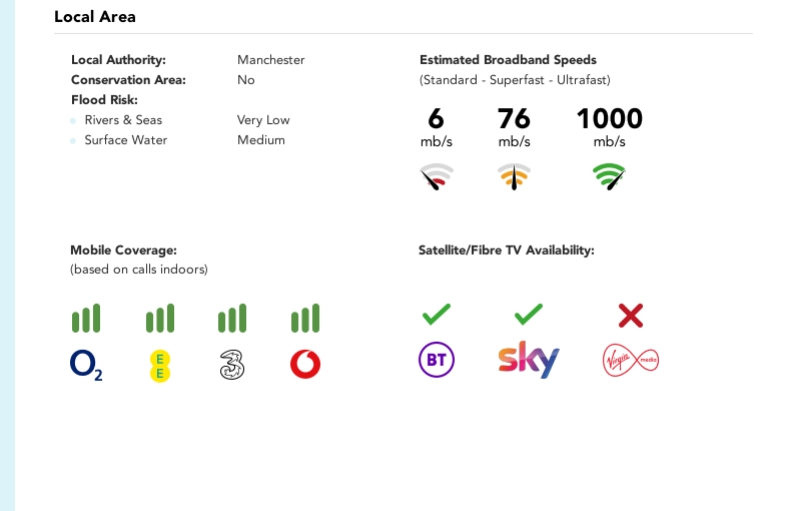Image resolution: width=789 pixels, height=511 pixels.
Task: Click the red cross above Virgin Media
Action: pyautogui.click(x=630, y=316)
